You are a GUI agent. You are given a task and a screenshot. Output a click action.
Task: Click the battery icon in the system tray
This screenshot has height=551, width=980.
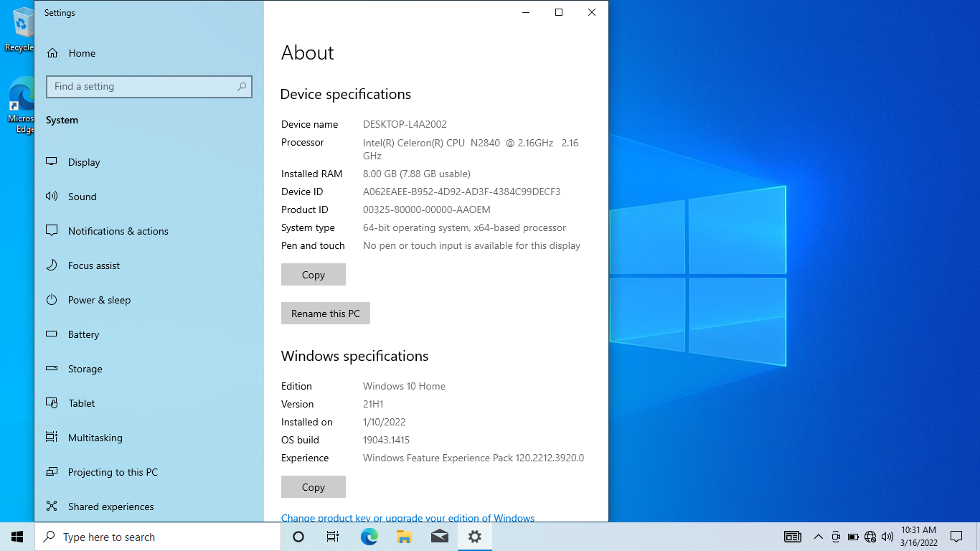[x=853, y=537]
